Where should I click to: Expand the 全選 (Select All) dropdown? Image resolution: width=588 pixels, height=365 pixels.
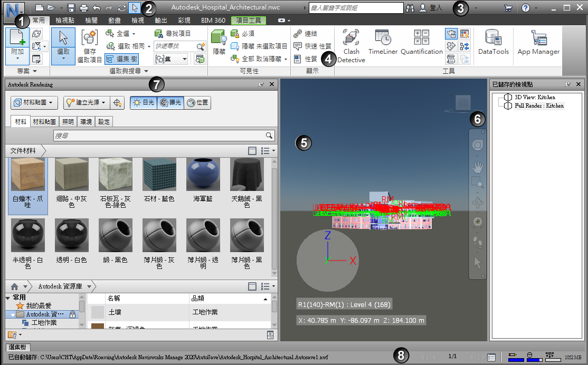(134, 34)
